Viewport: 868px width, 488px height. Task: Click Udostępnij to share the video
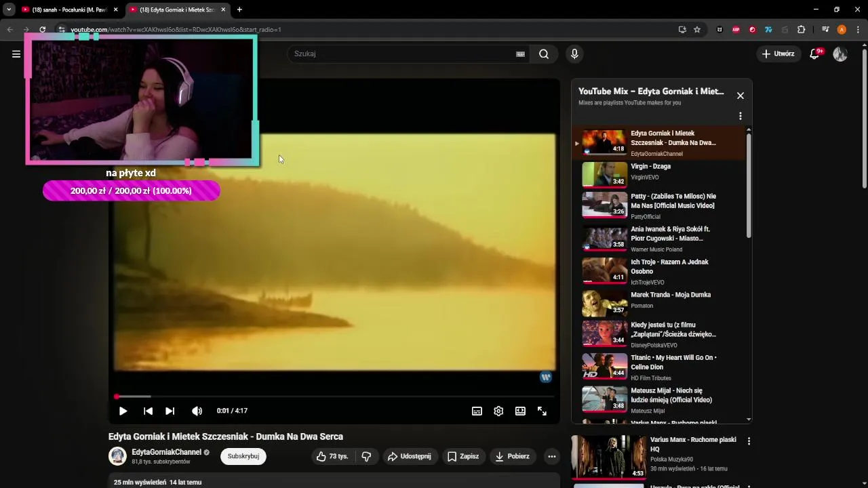(409, 457)
